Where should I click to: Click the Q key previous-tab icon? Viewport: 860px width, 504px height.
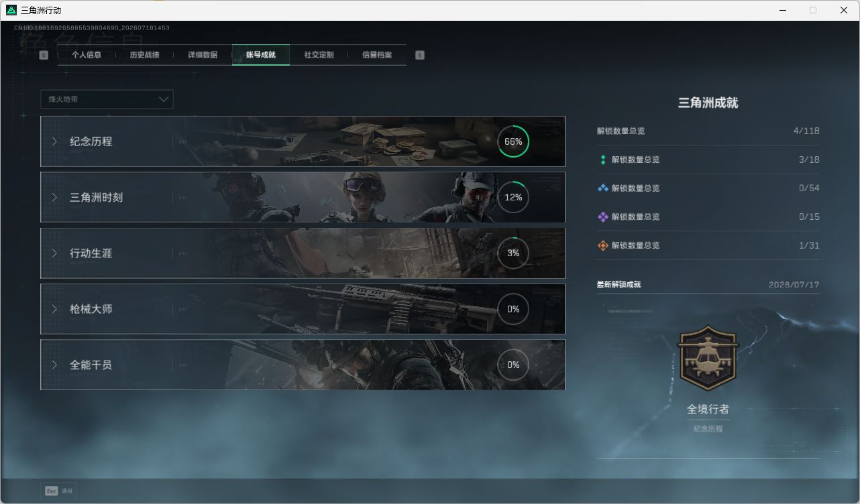[x=44, y=55]
